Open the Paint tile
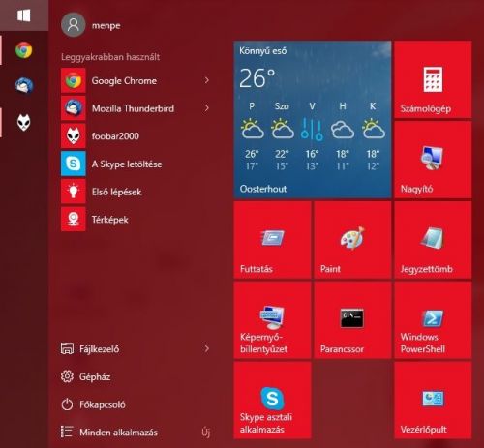Image resolution: width=484 pixels, height=448 pixels. click(352, 240)
